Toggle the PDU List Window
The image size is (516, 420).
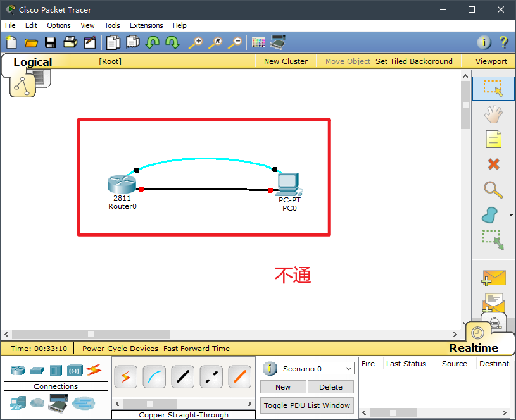click(307, 405)
